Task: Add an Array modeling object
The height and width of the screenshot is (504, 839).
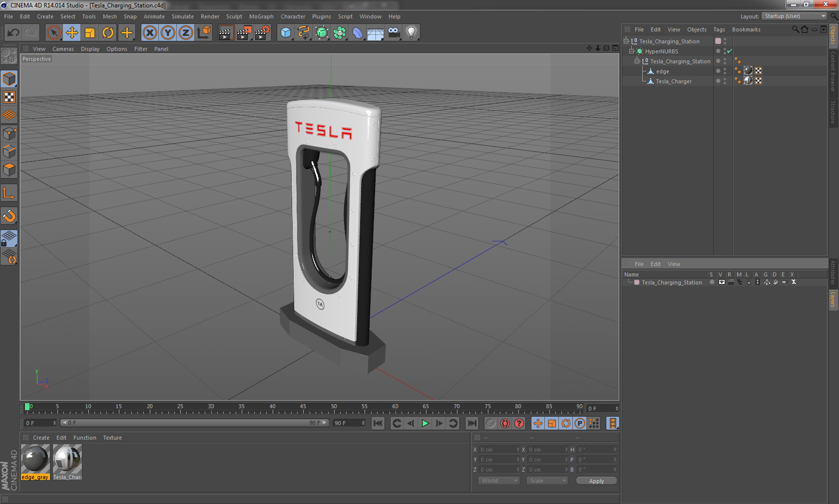Action: tap(340, 33)
